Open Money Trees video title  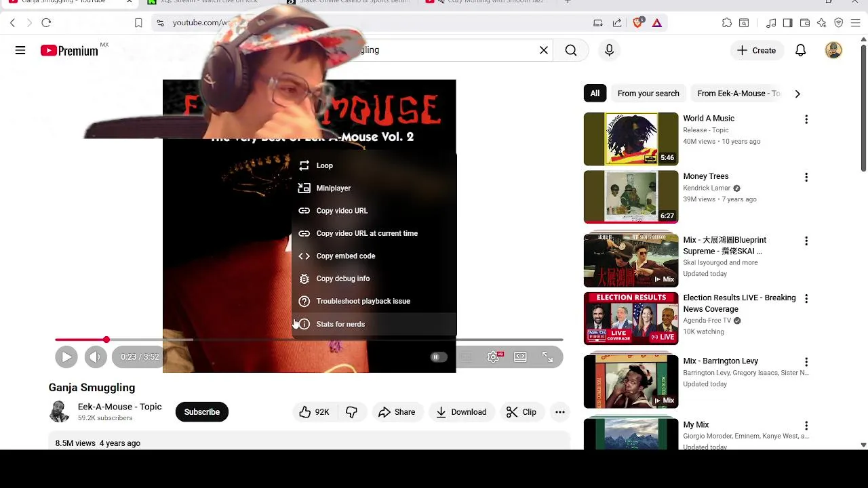tap(706, 176)
